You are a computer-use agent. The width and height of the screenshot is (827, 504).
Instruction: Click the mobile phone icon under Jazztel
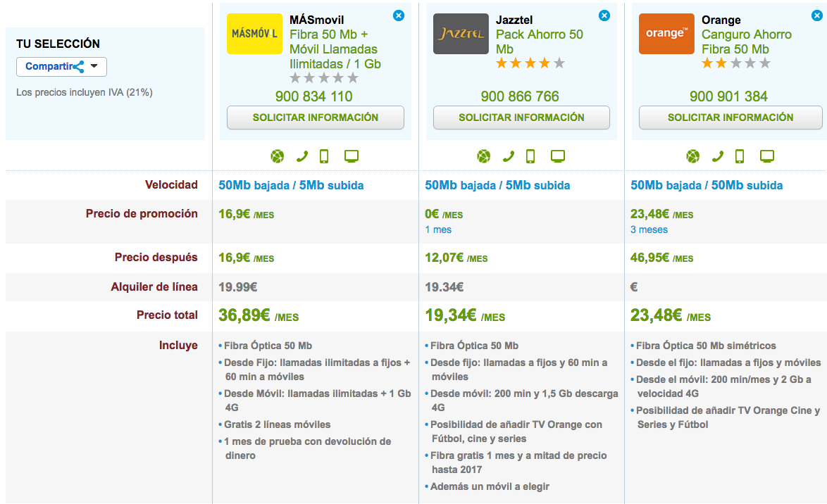click(x=530, y=156)
